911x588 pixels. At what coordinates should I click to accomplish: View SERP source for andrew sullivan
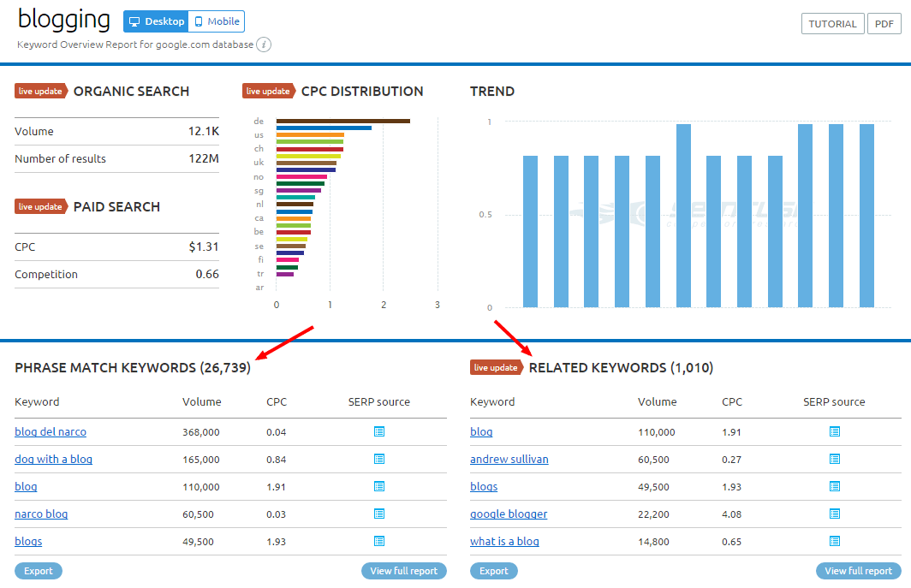pyautogui.click(x=835, y=459)
